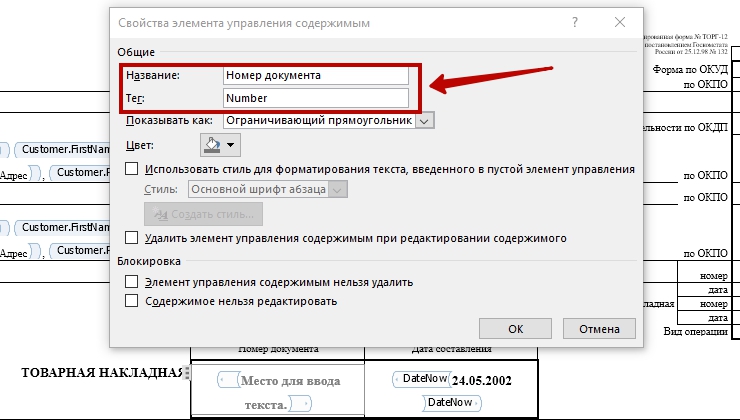The width and height of the screenshot is (740, 420).
Task: Click the Название field containing Номер документа
Action: click(x=315, y=76)
